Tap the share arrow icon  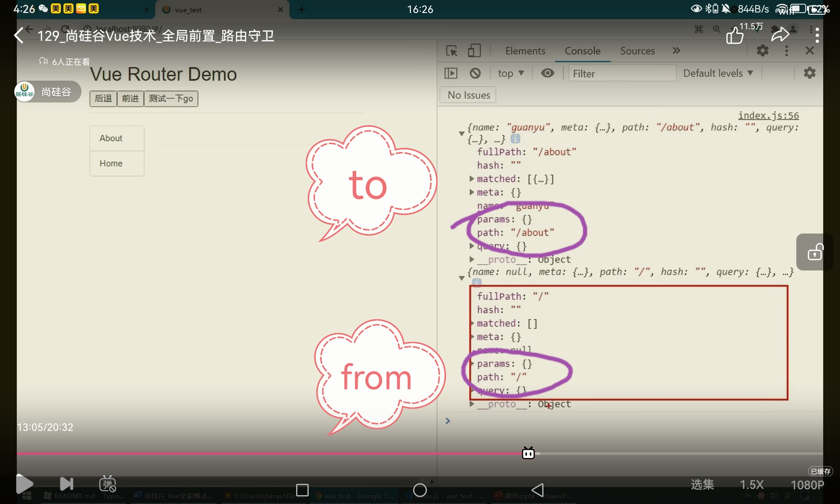pyautogui.click(x=780, y=35)
